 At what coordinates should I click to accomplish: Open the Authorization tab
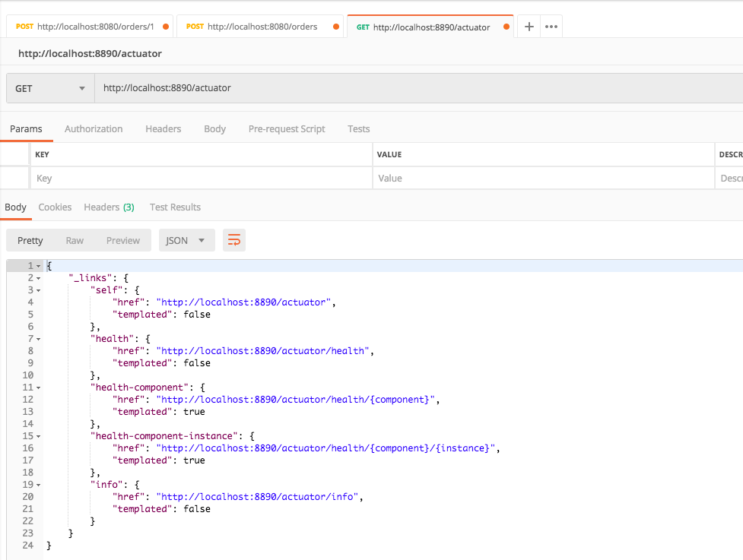94,128
